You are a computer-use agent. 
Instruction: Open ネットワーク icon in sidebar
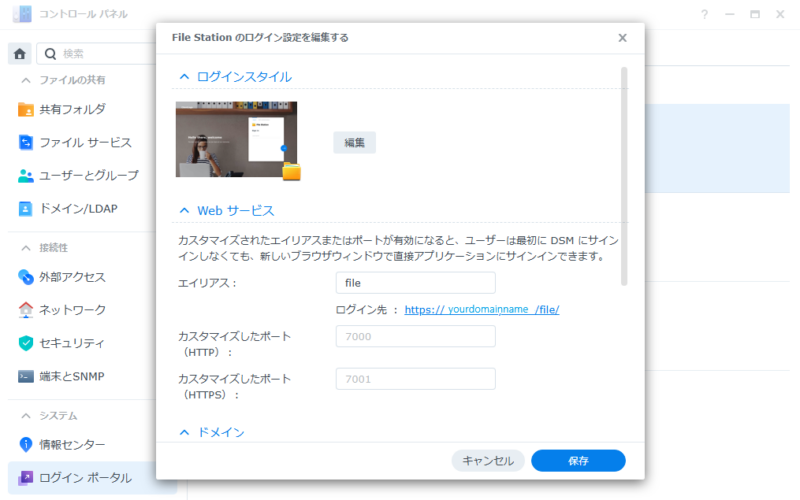(x=26, y=310)
